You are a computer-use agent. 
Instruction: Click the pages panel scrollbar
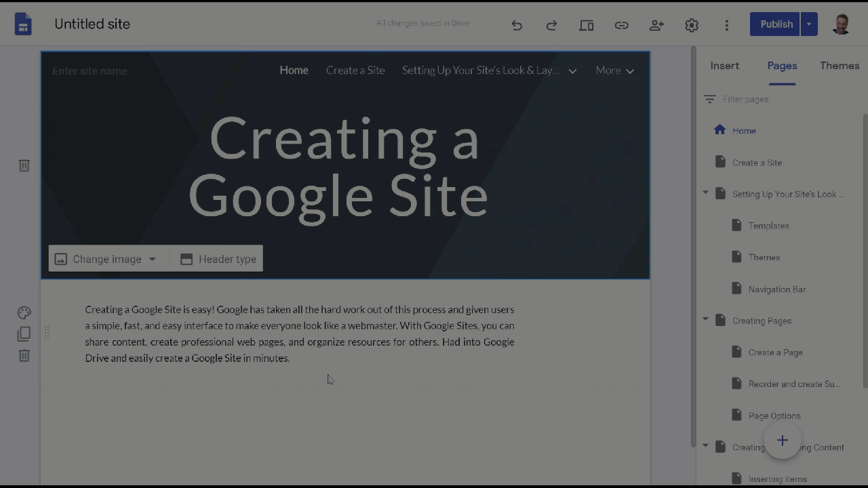click(865, 251)
